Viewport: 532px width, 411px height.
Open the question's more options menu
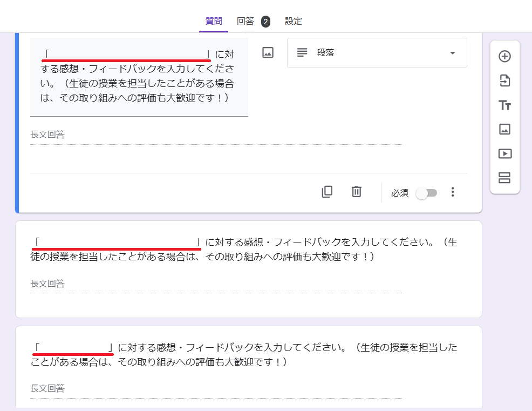[453, 192]
